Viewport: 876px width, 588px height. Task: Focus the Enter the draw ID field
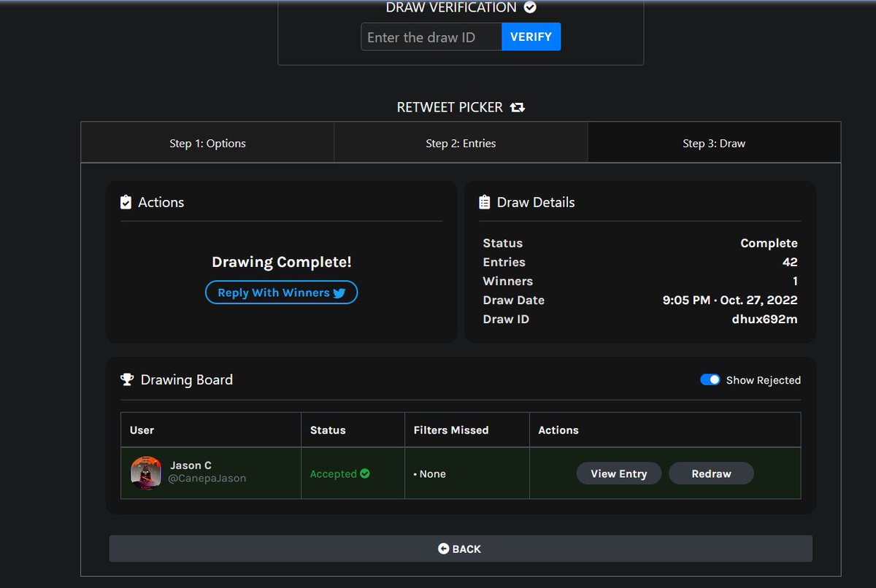pyautogui.click(x=431, y=36)
